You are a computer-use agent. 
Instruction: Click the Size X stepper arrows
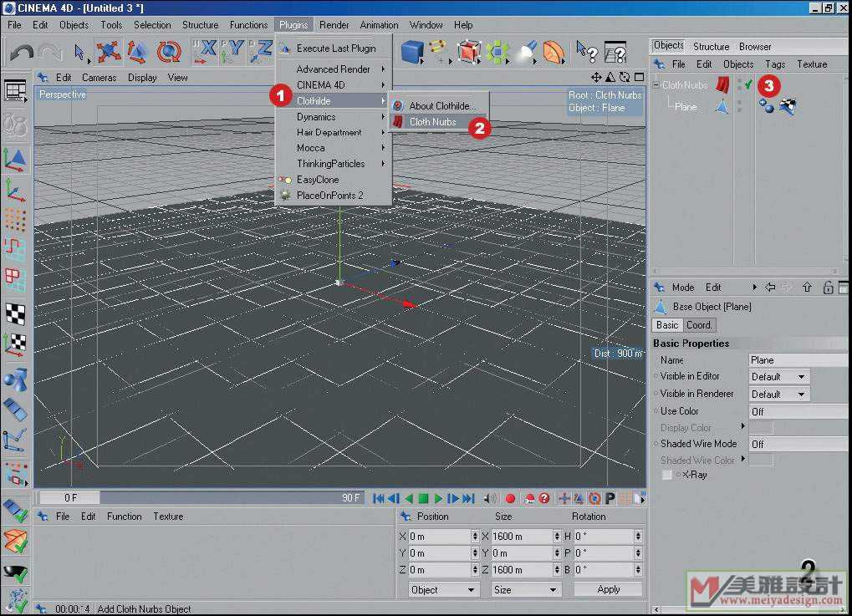click(557, 537)
